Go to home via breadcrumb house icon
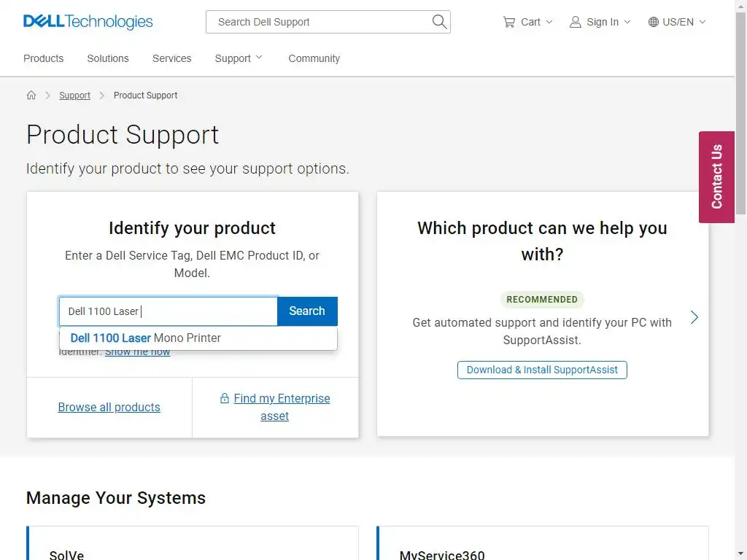Viewport: 747px width, 560px height. tap(31, 96)
